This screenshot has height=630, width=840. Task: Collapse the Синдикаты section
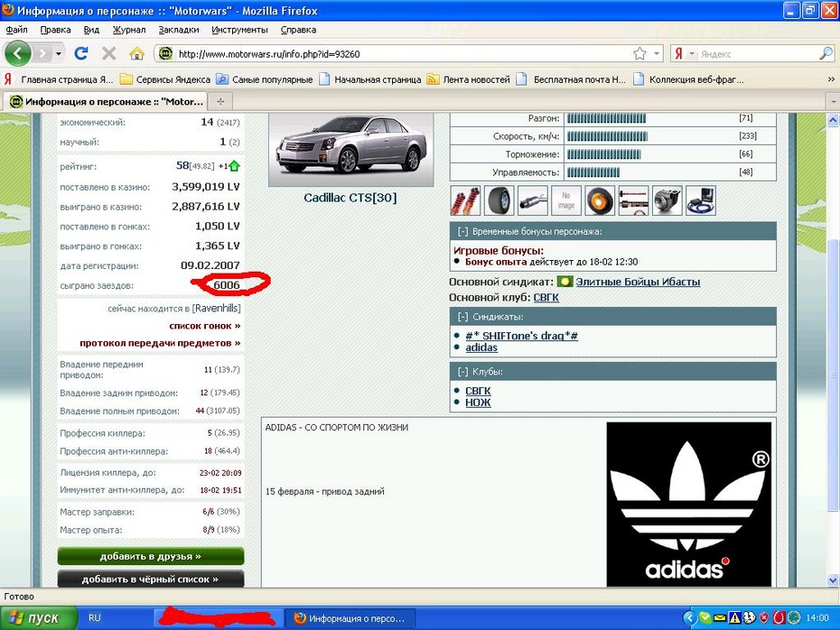462,316
